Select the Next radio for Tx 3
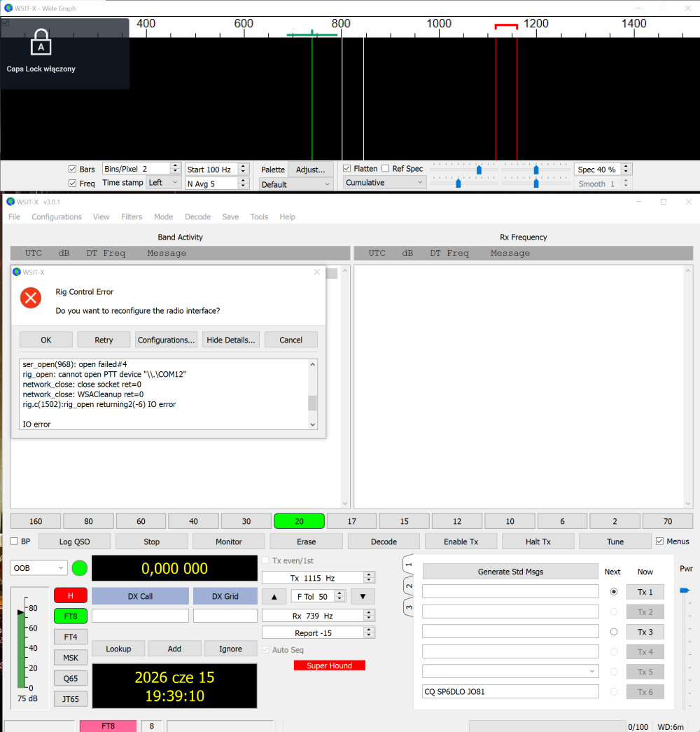Screen dimensions: 700x732 tap(614, 632)
